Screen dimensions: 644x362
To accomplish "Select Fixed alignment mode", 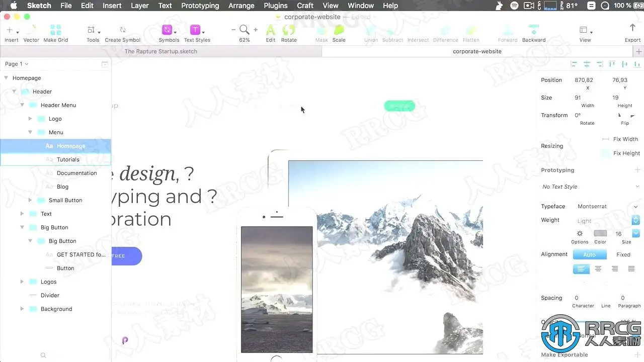I will (623, 254).
